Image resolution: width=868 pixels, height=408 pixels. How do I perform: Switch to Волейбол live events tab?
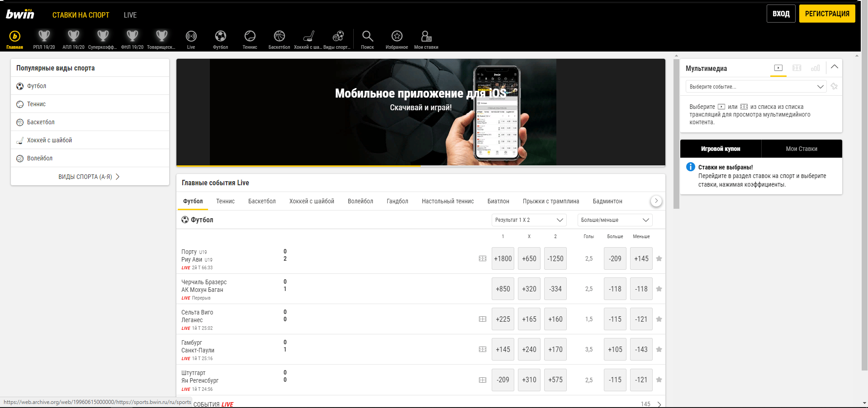pyautogui.click(x=360, y=202)
